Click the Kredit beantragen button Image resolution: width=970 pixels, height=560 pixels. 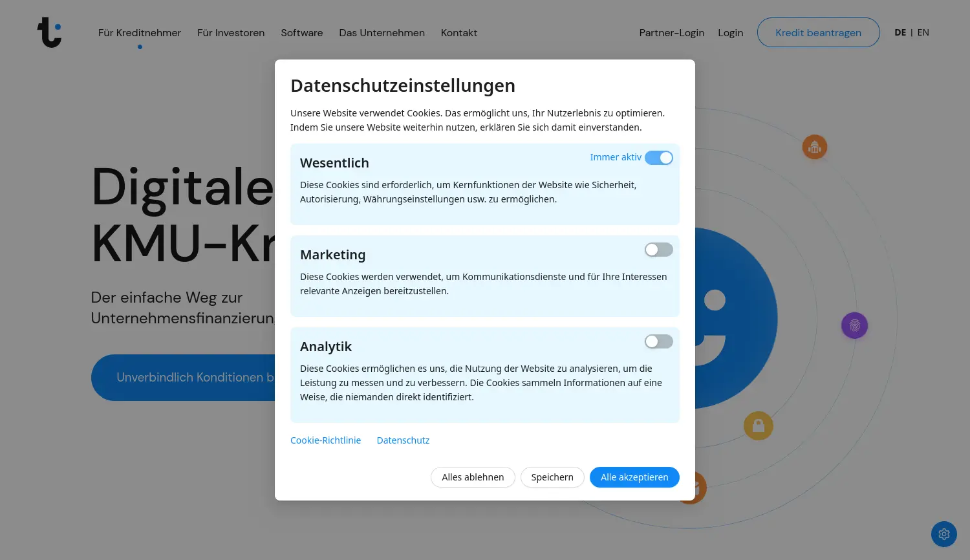pos(818,33)
